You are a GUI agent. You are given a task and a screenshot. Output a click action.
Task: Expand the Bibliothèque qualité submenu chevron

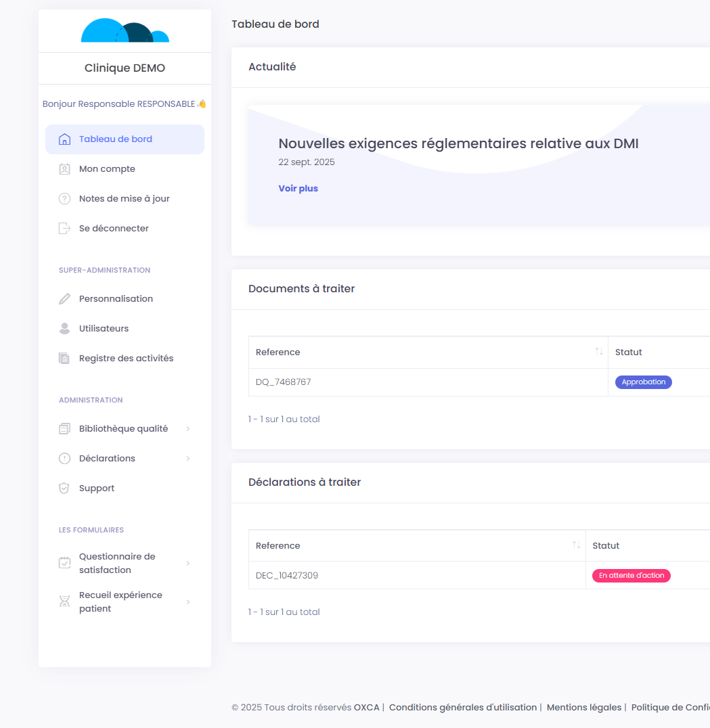point(188,429)
